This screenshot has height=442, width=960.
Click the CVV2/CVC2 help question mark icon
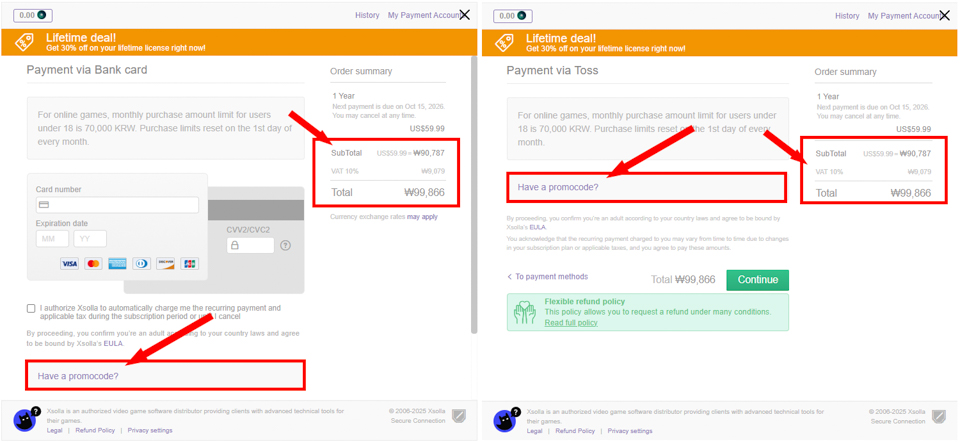click(x=285, y=245)
